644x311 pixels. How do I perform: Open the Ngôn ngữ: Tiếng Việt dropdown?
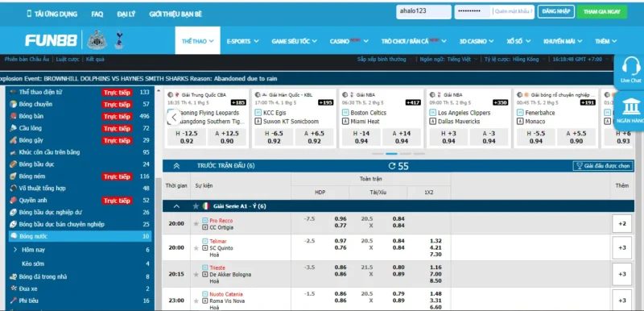coord(448,59)
